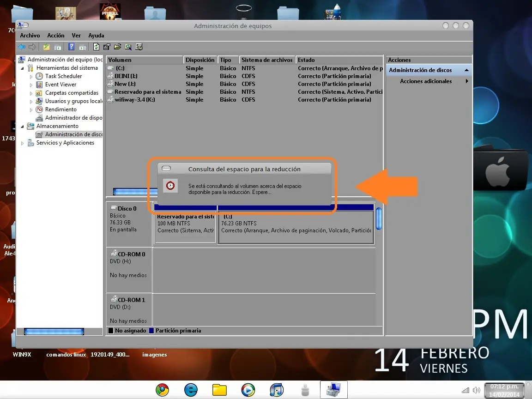This screenshot has height=399, width=532.
Task: Collapse the Almacenamiento node
Action: (22, 127)
